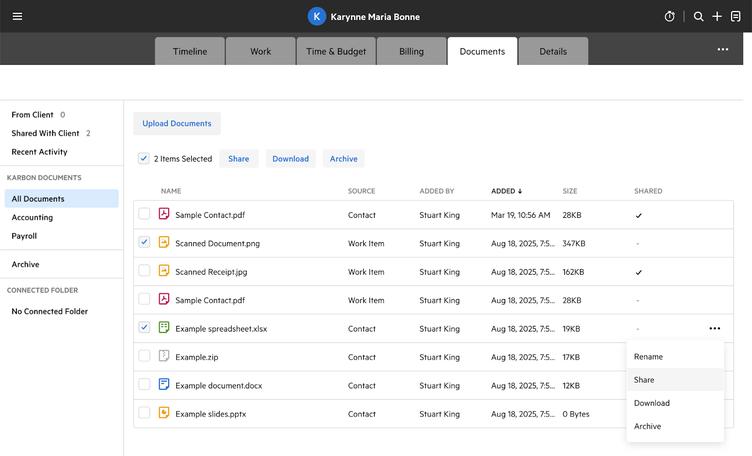
Task: Click the Example document.docx file icon
Action: pos(164,385)
